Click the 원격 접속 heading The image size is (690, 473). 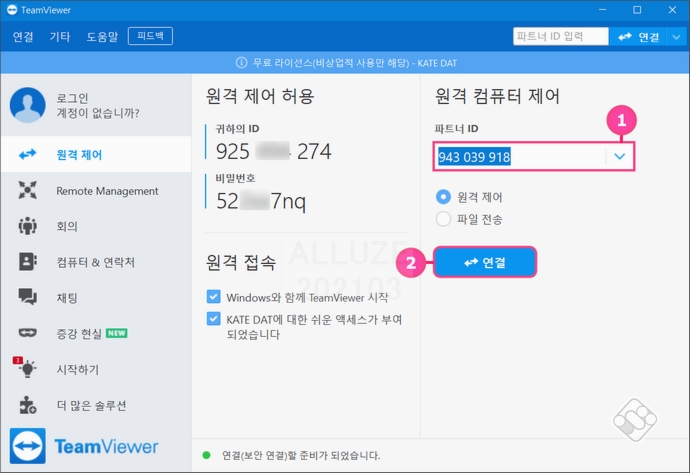[x=241, y=263]
